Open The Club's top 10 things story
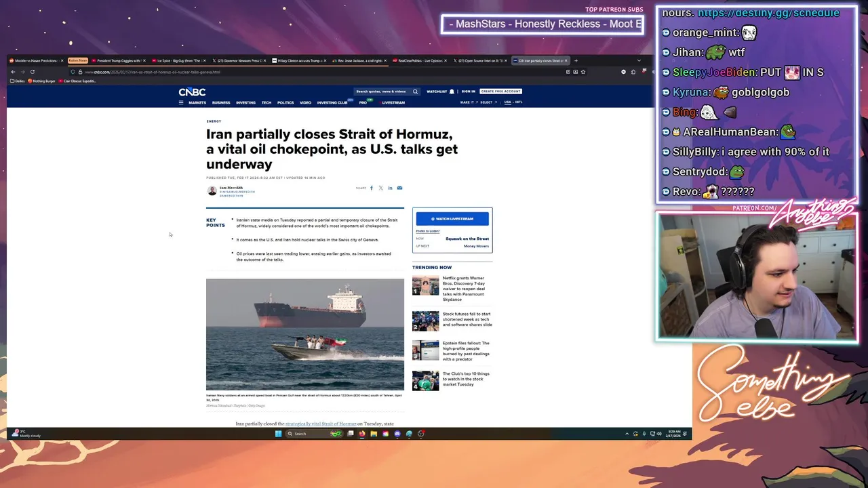Screen dimensions: 868x488 [466, 379]
